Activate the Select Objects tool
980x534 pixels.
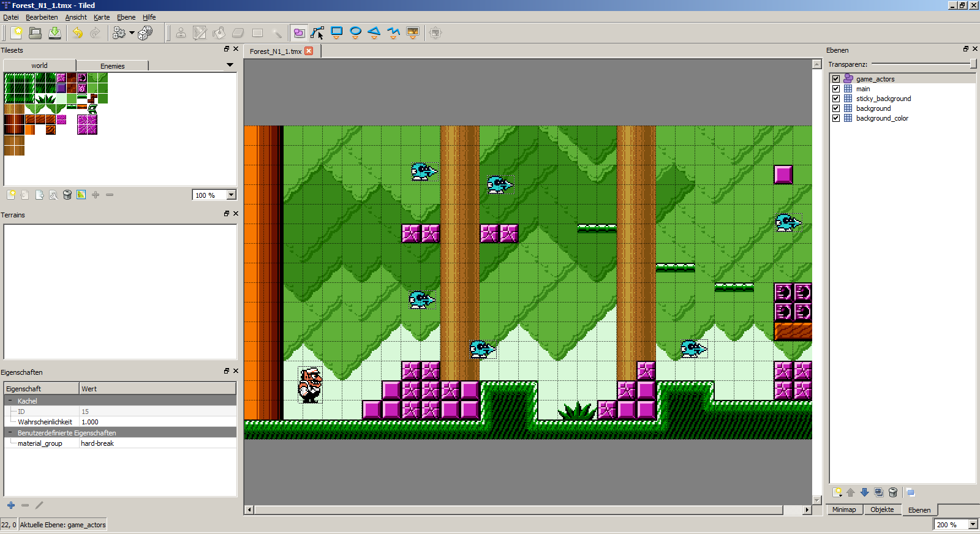tap(299, 32)
